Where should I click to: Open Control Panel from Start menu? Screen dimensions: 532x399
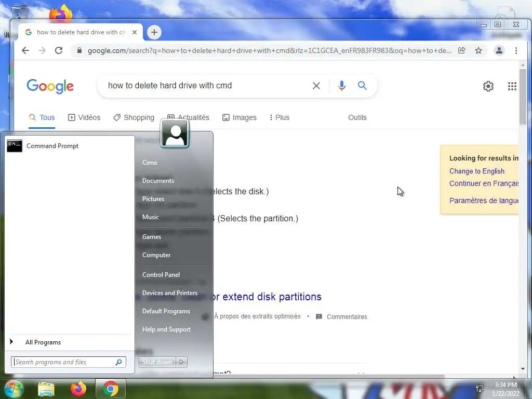point(161,275)
